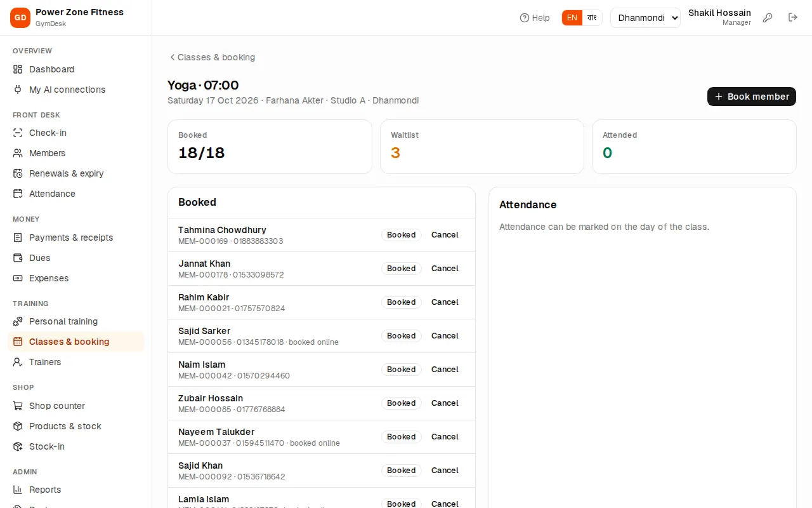Click the Book member button

752,97
